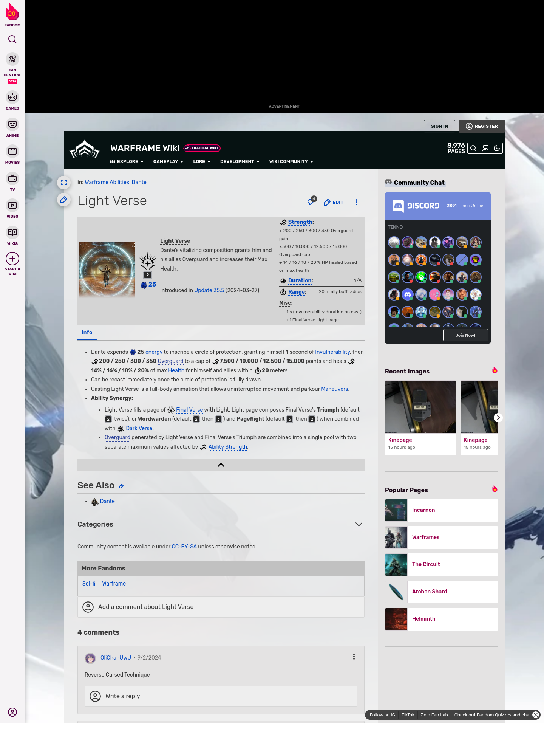Click the Popular Pages flame icon
This screenshot has height=756, width=544.
click(x=495, y=489)
